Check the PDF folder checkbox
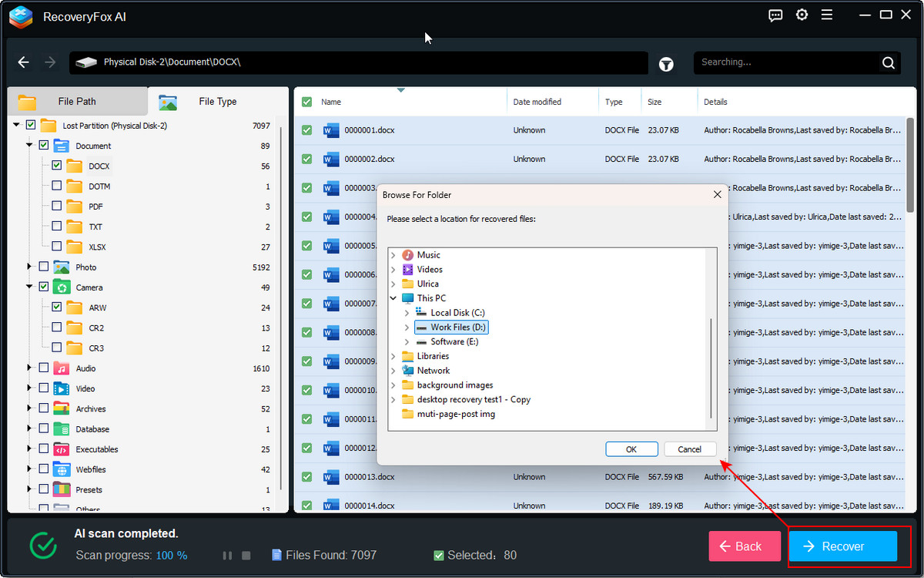 pyautogui.click(x=57, y=207)
